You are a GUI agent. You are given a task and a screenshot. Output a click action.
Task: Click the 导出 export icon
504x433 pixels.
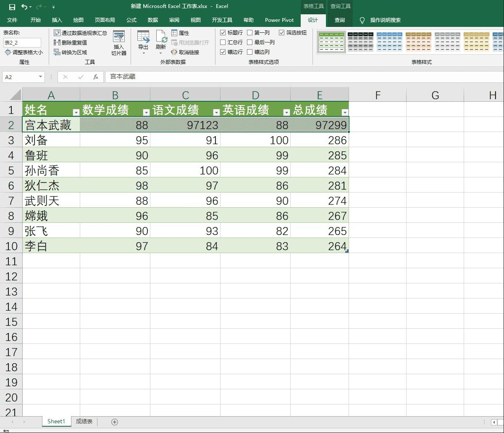coord(143,40)
